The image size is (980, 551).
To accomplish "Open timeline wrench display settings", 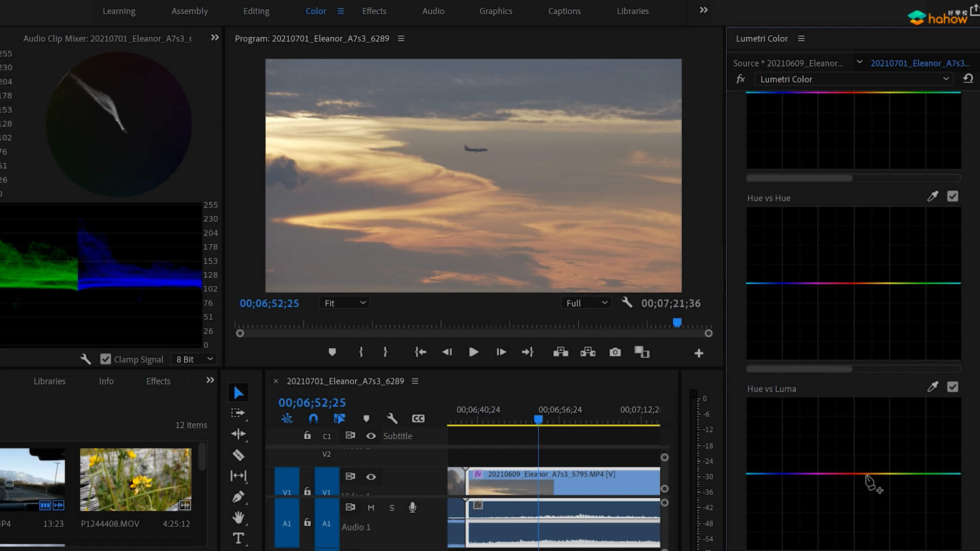I will 392,418.
